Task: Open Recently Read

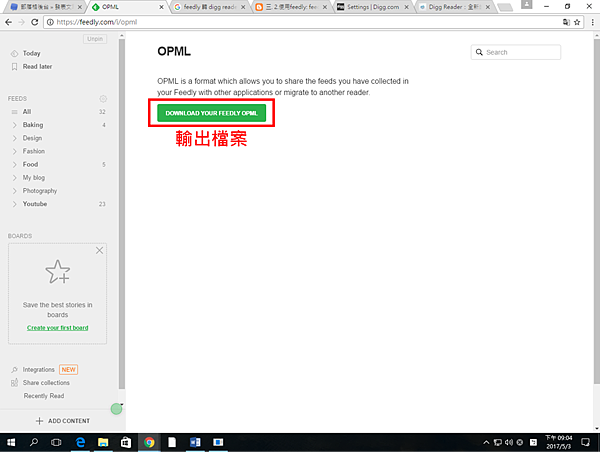Action: [x=44, y=396]
